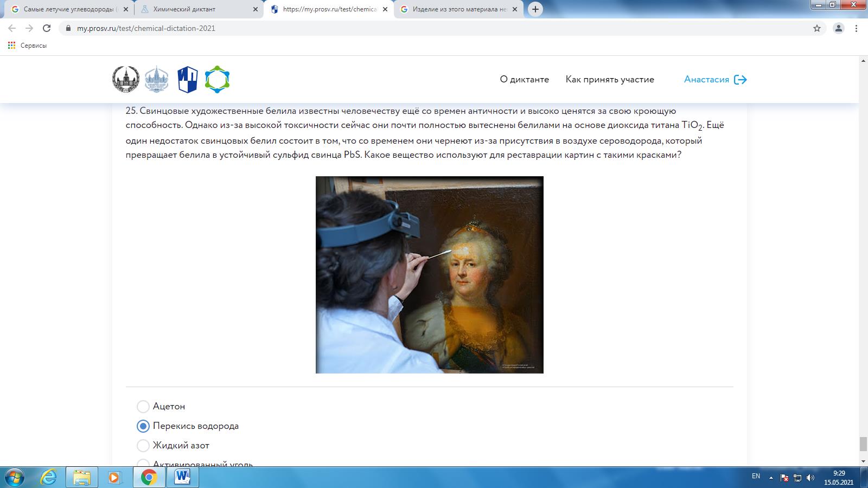The width and height of the screenshot is (868, 488).
Task: Show hidden tray icons arrow
Action: (771, 478)
